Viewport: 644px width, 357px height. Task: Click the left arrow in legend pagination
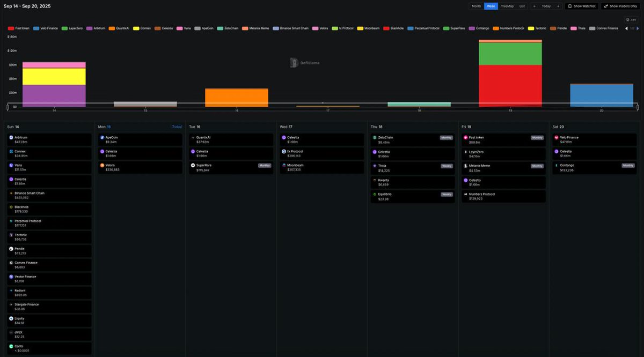(x=626, y=28)
